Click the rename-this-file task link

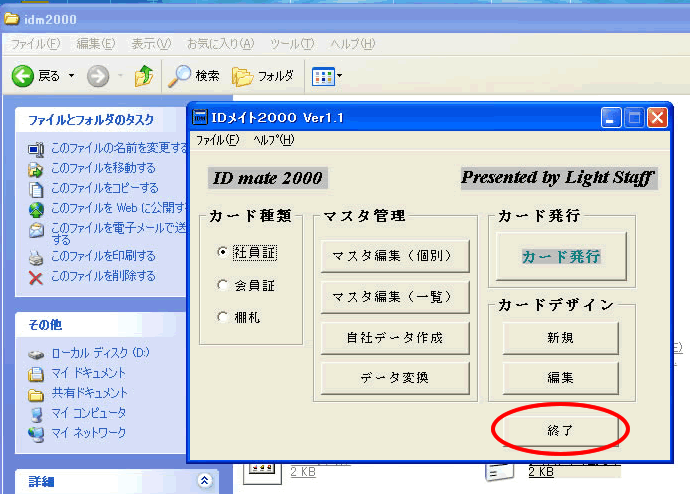[x=119, y=148]
